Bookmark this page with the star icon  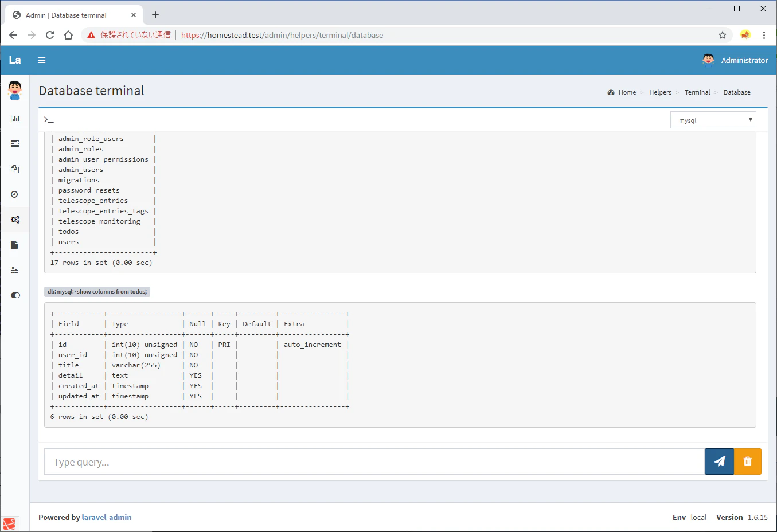723,35
